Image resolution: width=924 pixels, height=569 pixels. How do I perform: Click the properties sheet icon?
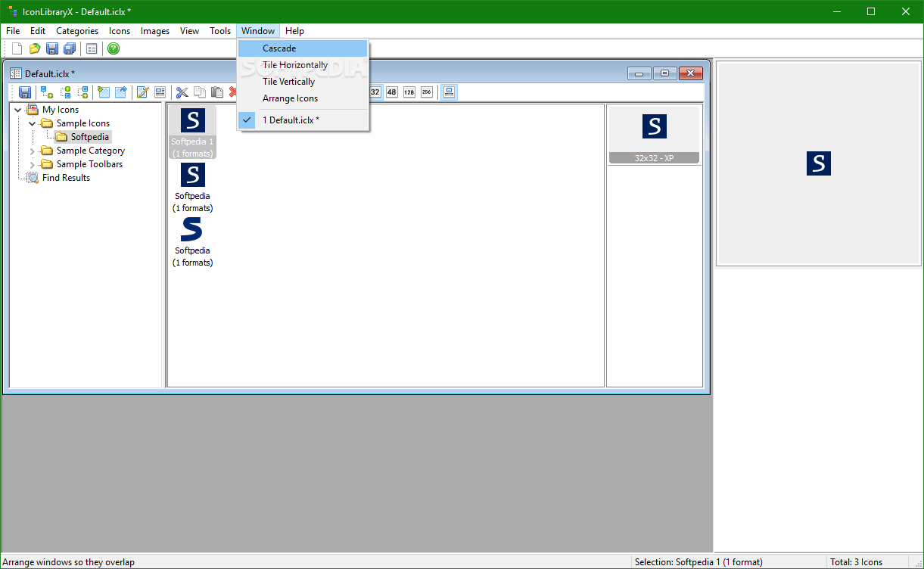tap(160, 92)
